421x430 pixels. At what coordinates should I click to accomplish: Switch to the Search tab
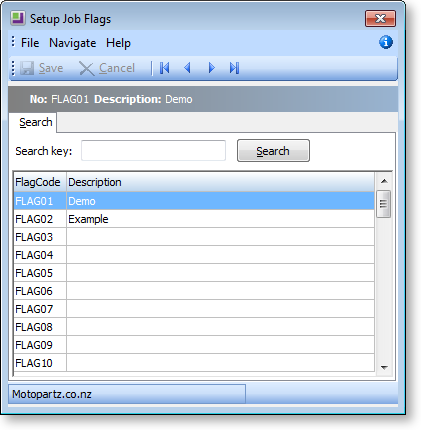(x=36, y=122)
